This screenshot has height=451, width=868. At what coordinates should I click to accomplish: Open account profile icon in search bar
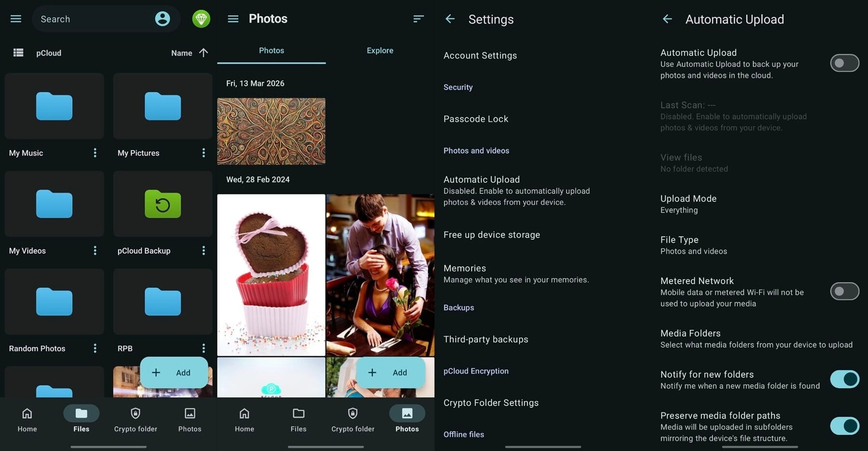point(163,19)
